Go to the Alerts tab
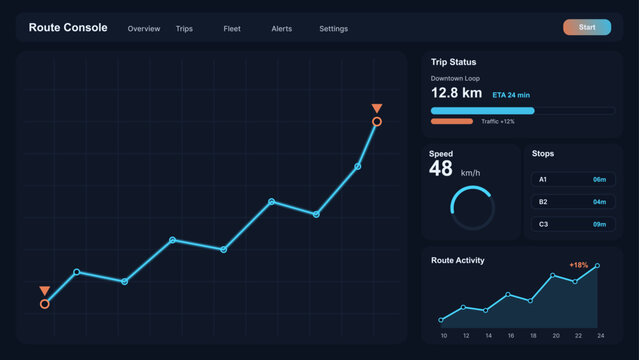639x360 pixels. (x=282, y=29)
